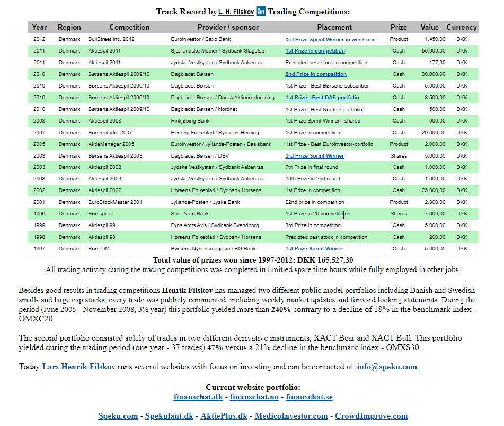Visit the Spekulant.dk link

tap(169, 416)
